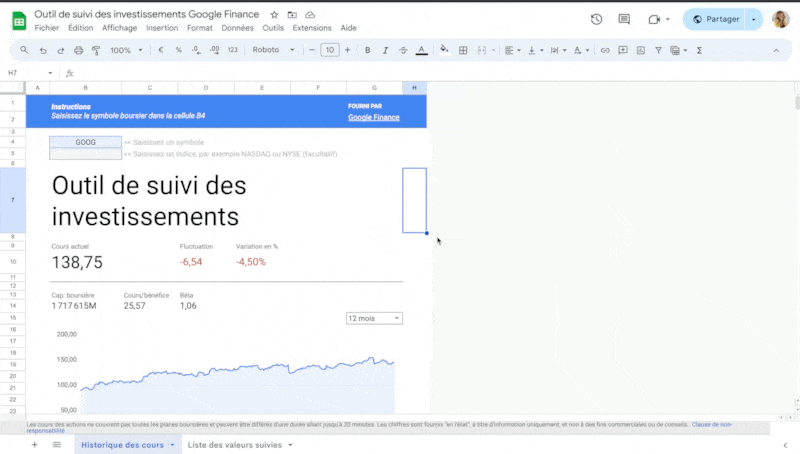This screenshot has height=454, width=800.
Task: Move the document to a folder
Action: [292, 15]
